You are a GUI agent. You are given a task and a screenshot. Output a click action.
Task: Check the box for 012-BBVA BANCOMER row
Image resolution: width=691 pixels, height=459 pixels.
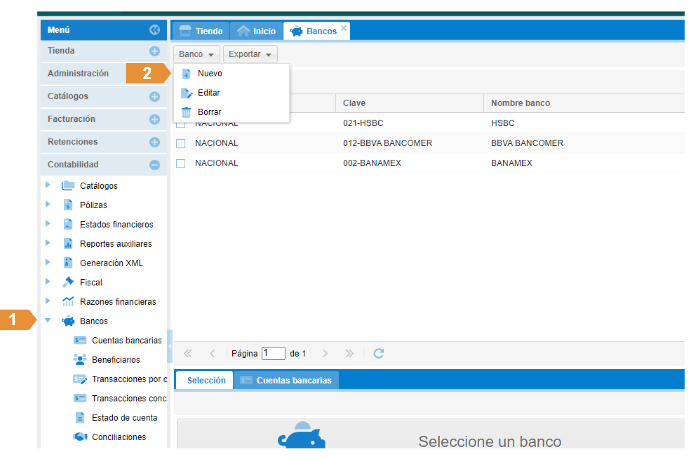pos(181,143)
